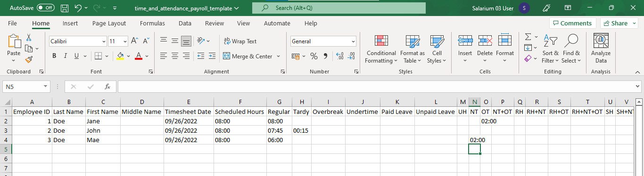Select cell O2 containing 02:00
The image size is (644, 176).
pyautogui.click(x=486, y=121)
